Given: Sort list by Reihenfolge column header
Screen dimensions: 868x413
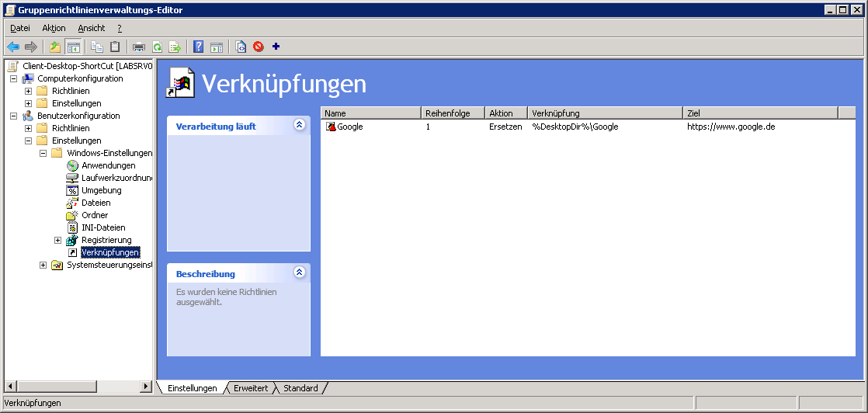Looking at the screenshot, I should pyautogui.click(x=453, y=113).
